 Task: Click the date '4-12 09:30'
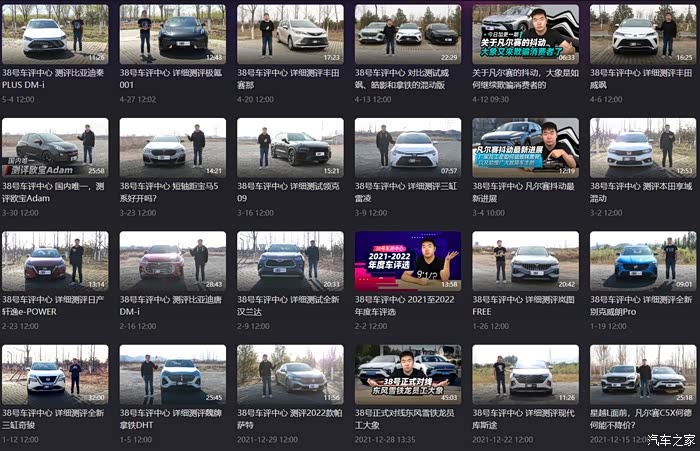click(491, 99)
